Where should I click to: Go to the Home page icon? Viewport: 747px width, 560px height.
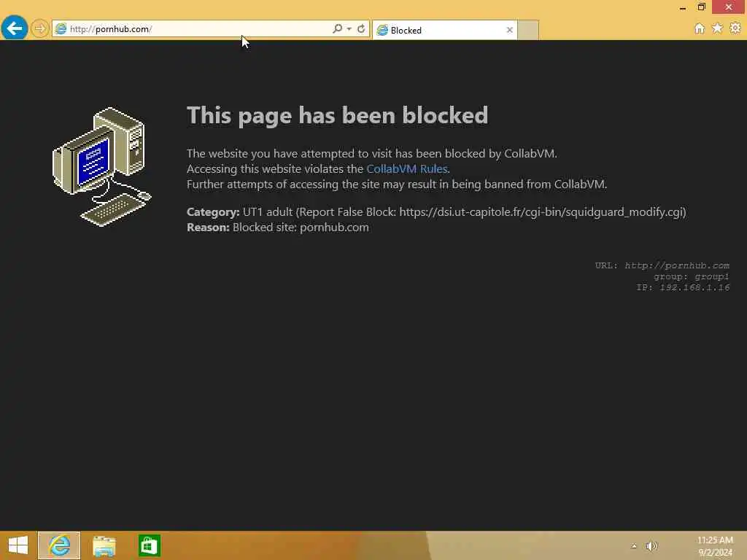[x=699, y=28]
